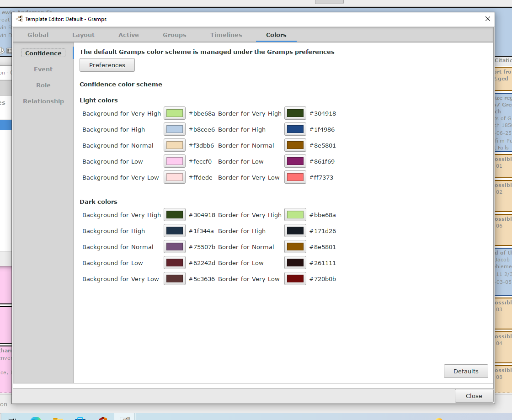Viewport: 512px width, 420px height.
Task: Pick light border color #304918 for Very High
Action: [295, 113]
